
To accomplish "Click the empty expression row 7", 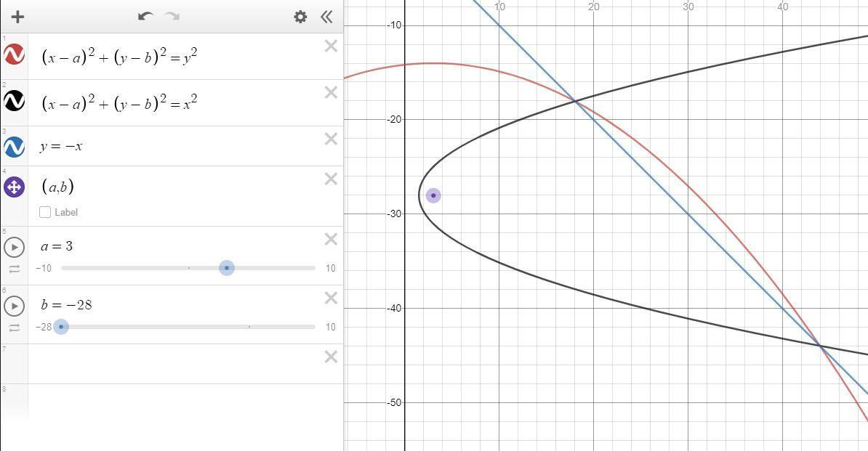I will [x=174, y=364].
